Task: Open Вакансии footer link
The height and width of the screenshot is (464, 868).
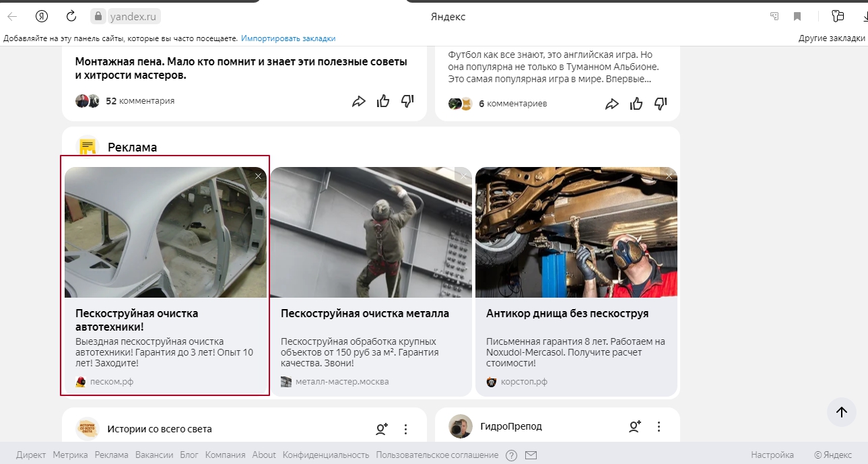Action: coord(154,455)
